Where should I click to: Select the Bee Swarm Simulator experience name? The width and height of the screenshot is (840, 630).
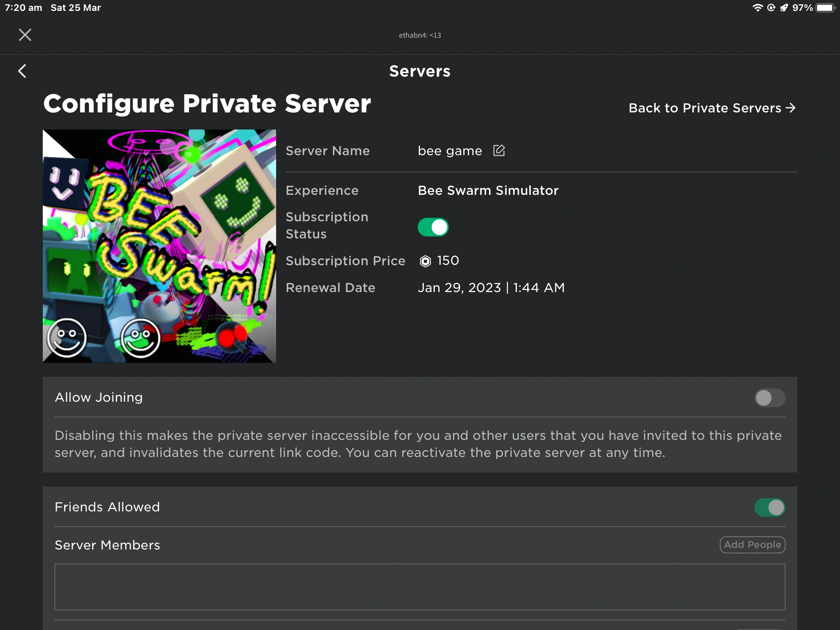488,190
